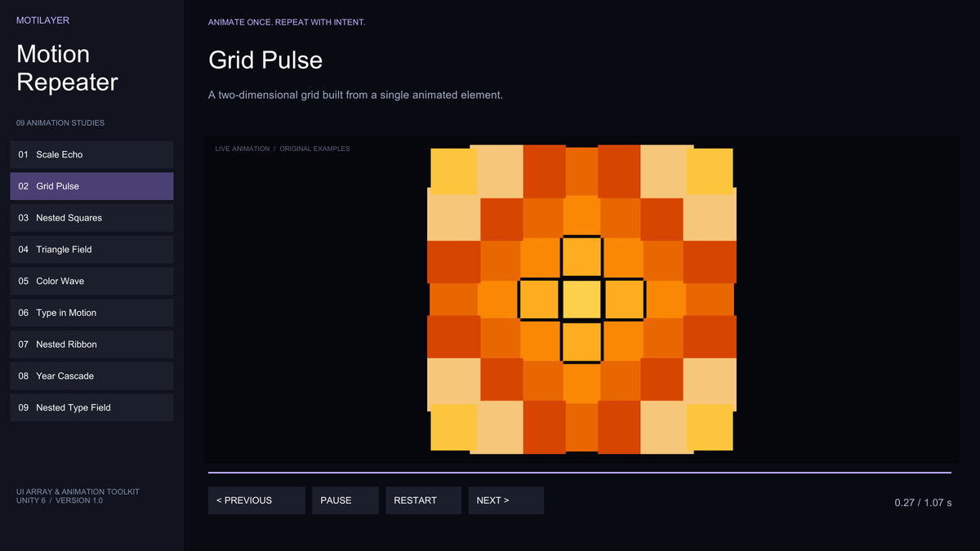980x551 pixels.
Task: Click the "Grid Pulse" page heading
Action: 265,60
